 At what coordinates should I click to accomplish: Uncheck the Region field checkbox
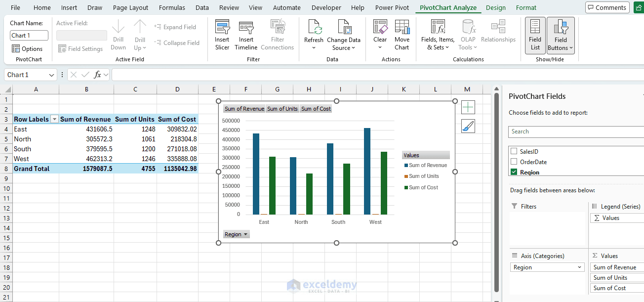514,172
